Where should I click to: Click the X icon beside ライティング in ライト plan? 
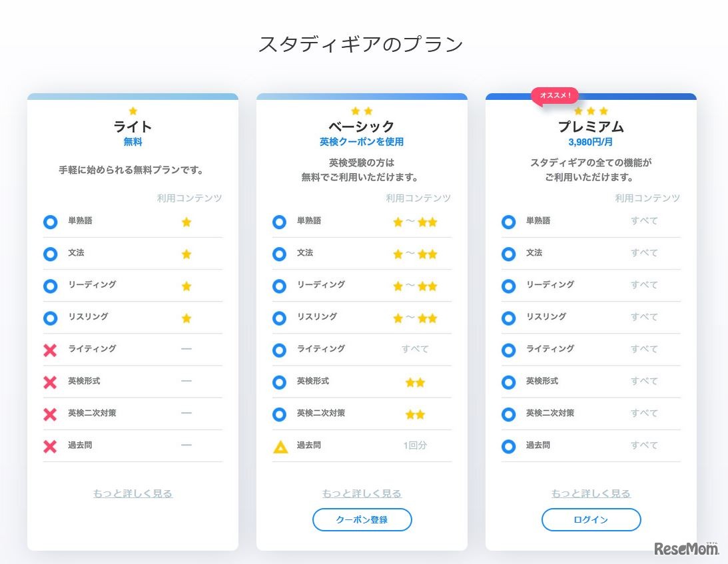point(51,350)
